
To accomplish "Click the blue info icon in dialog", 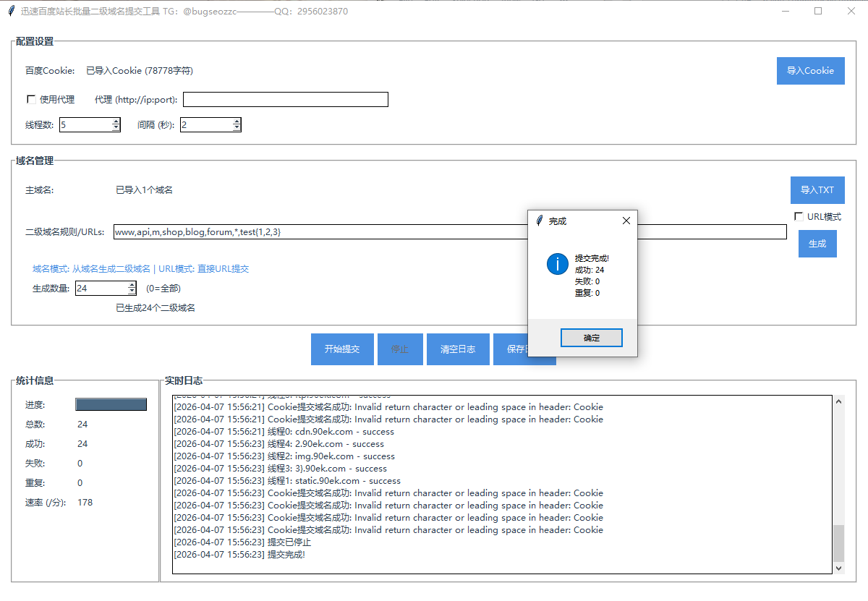I will coord(557,264).
